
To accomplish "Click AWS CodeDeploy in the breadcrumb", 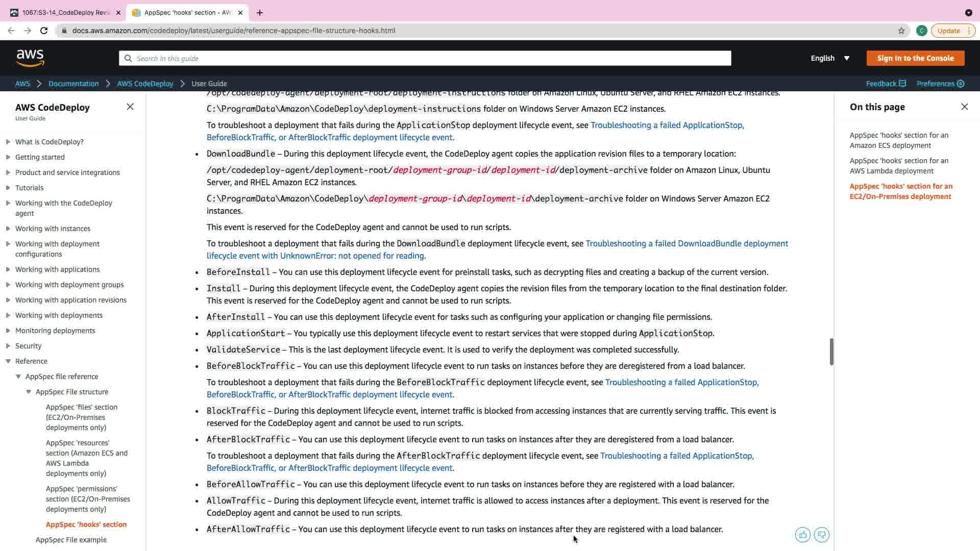I will point(145,84).
